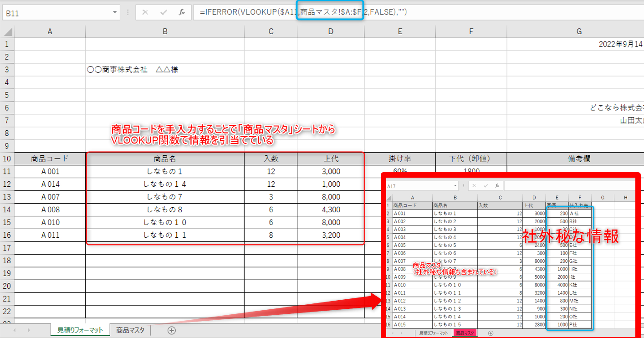
Task: Select the row 10 header
Action: (7, 159)
